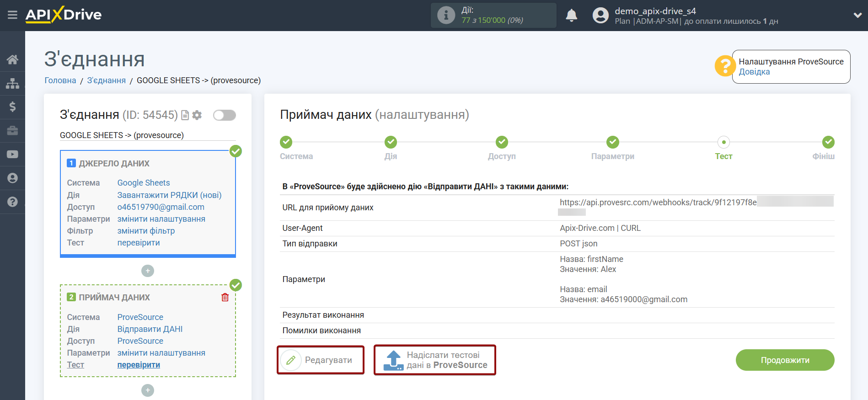Open the actions info icon
Screen dimensions: 868x400
pyautogui.click(x=446, y=15)
